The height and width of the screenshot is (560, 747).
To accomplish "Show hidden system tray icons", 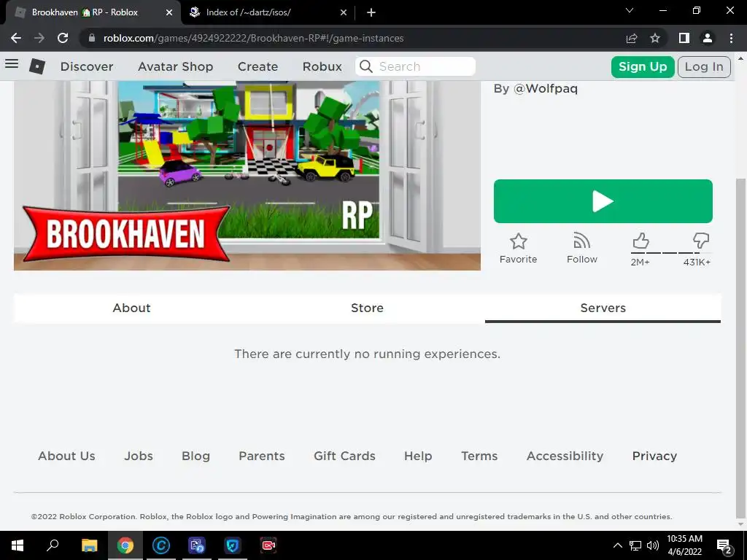I will click(x=617, y=545).
